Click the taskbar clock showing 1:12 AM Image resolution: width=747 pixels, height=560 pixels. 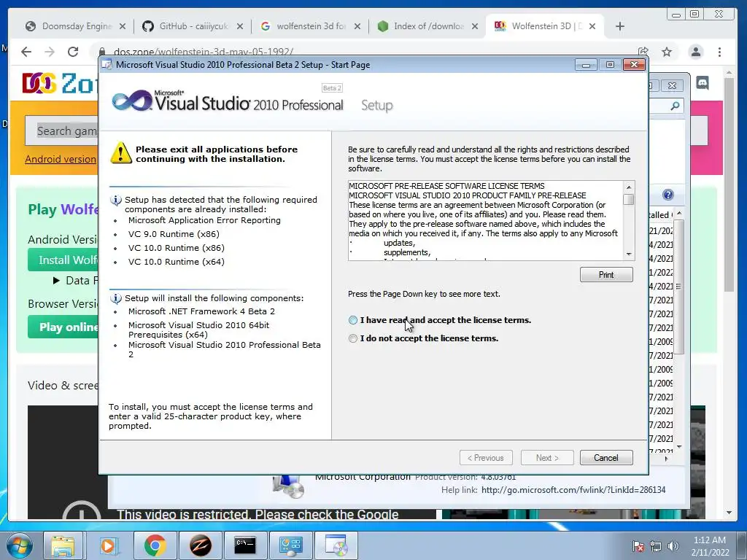pyautogui.click(x=710, y=546)
